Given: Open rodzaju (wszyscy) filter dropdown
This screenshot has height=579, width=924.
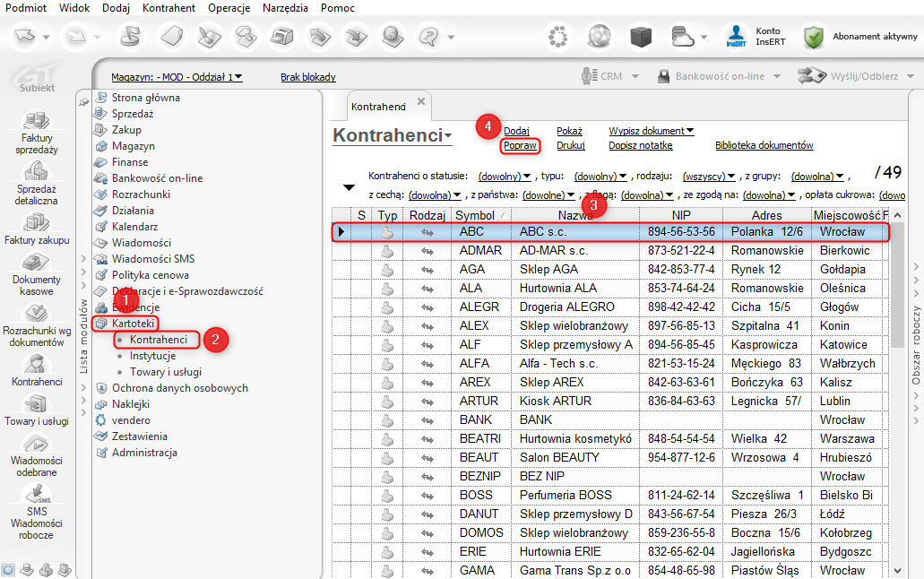Looking at the screenshot, I should [x=709, y=177].
